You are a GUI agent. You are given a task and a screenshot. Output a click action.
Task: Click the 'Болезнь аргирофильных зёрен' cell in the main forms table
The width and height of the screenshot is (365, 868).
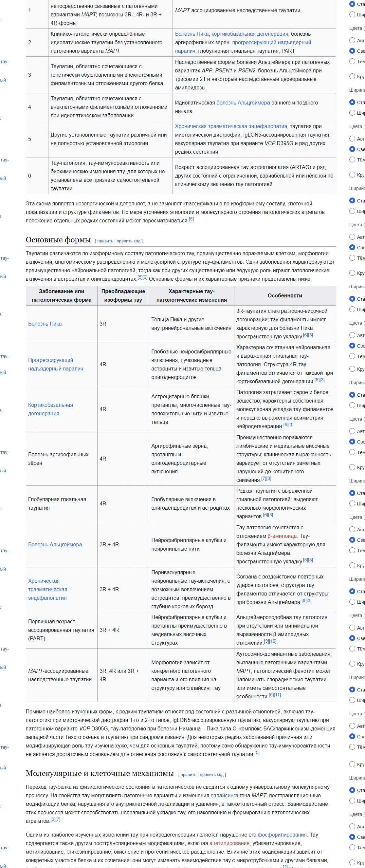click(62, 459)
